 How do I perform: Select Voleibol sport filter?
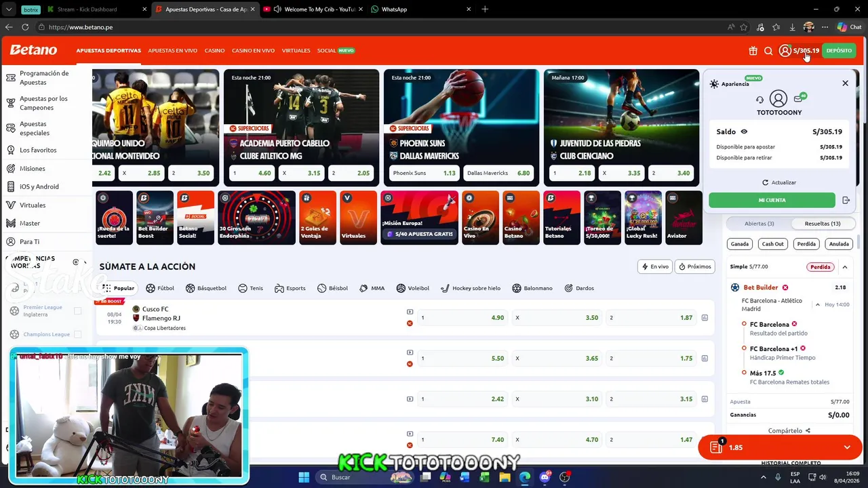pos(412,288)
